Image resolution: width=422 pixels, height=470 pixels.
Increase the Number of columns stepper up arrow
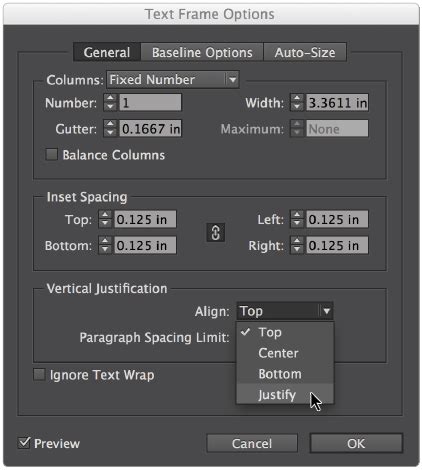[110, 98]
